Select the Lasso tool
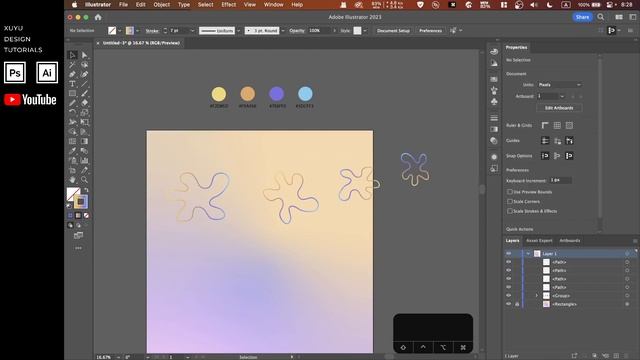This screenshot has height=360, width=640. point(84,64)
